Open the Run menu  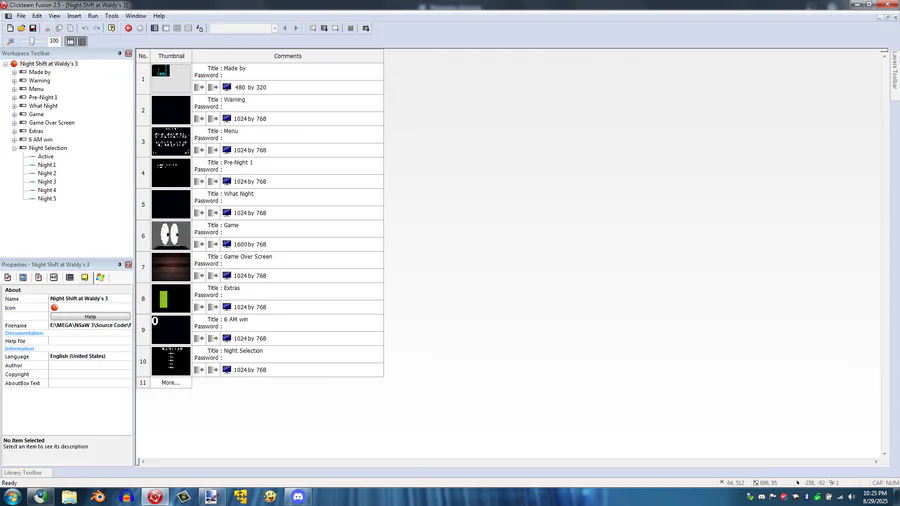pos(93,16)
